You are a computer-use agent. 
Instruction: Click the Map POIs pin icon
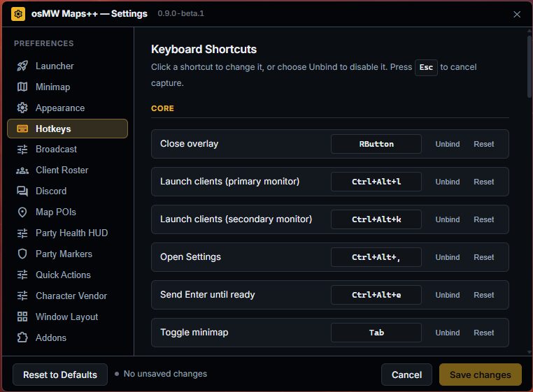coord(22,212)
